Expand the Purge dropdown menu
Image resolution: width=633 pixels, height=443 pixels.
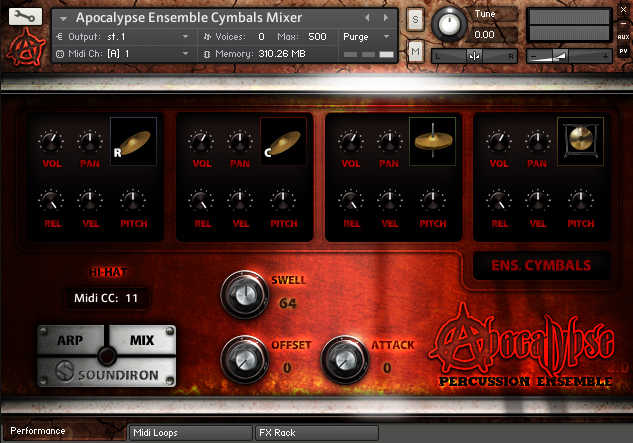point(367,37)
